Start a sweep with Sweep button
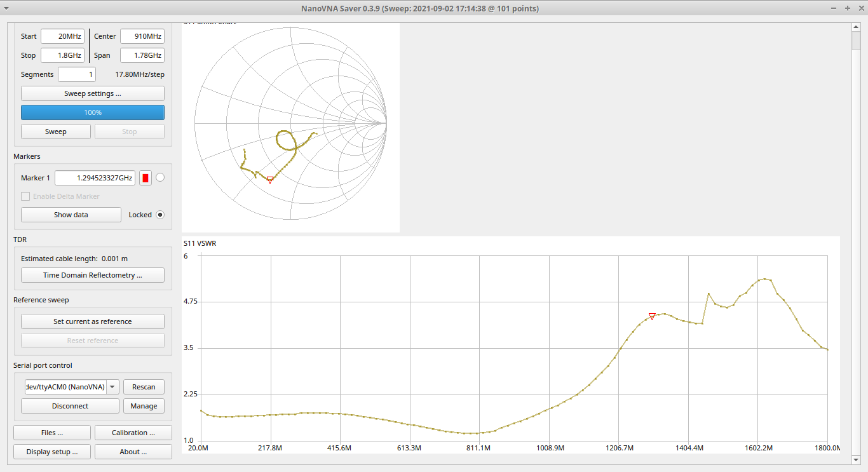 point(56,131)
